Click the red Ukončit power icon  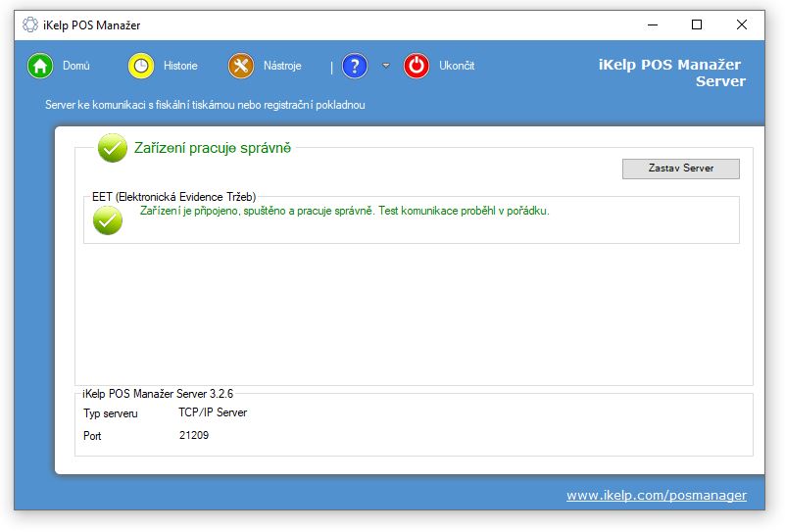point(417,66)
